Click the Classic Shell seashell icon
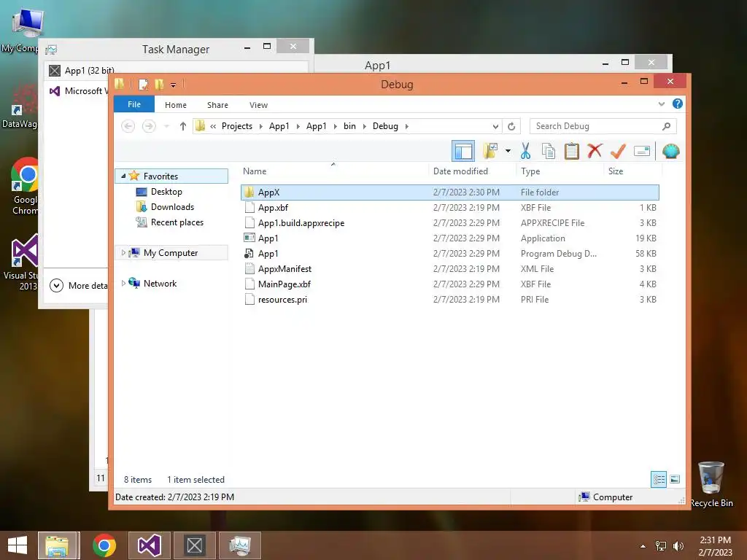The height and width of the screenshot is (560, 747). pos(671,152)
